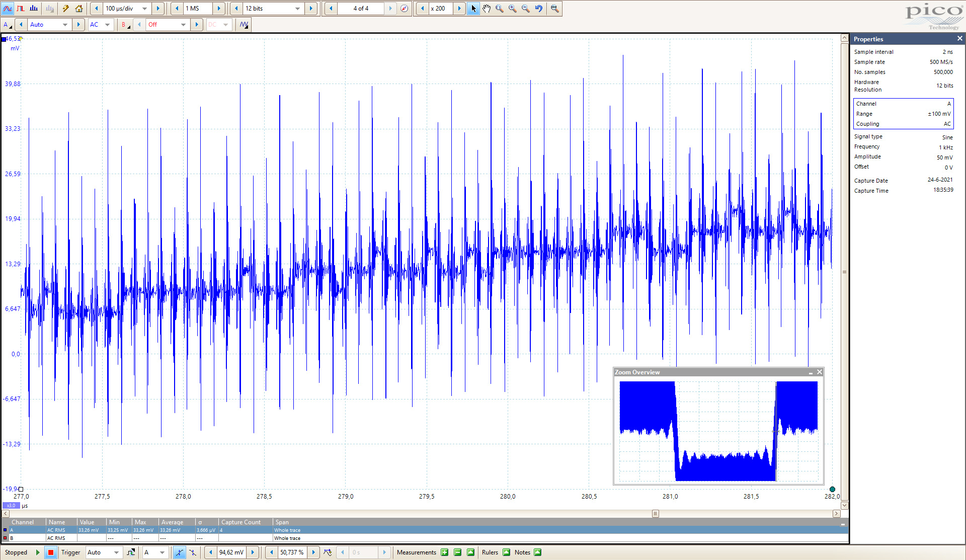Select zoom-to-window magnifier tool
966x560 pixels.
click(500, 9)
